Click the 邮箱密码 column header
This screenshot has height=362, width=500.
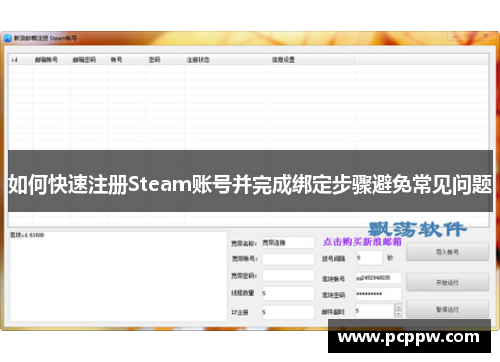click(89, 60)
